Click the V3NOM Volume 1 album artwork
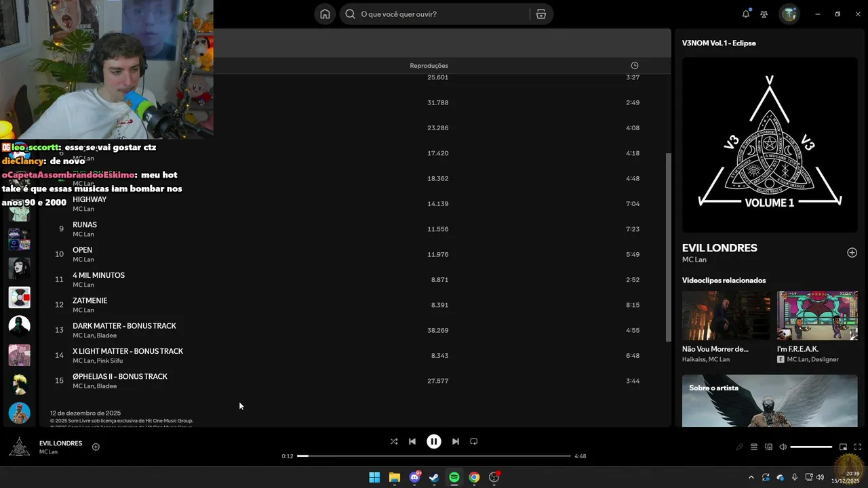The height and width of the screenshot is (488, 868). click(770, 145)
